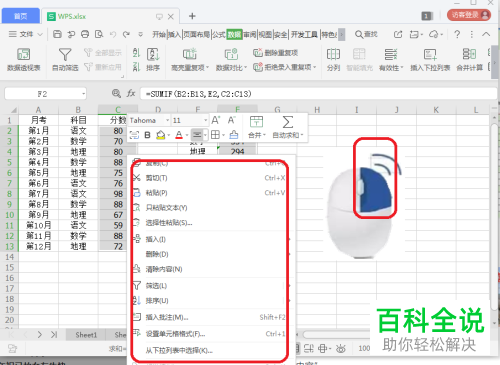The height and width of the screenshot is (365, 500).
Task: Switch to the 首页 home tab
Action: point(21,16)
